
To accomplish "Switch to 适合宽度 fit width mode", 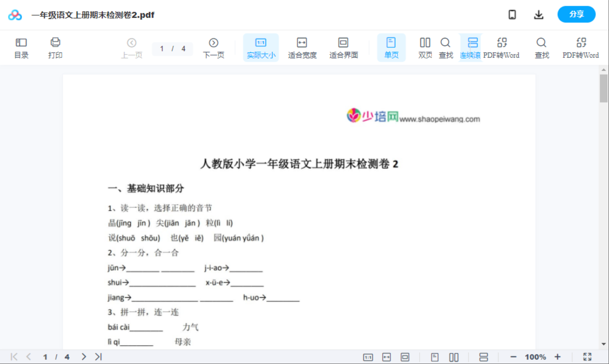I will coord(302,47).
